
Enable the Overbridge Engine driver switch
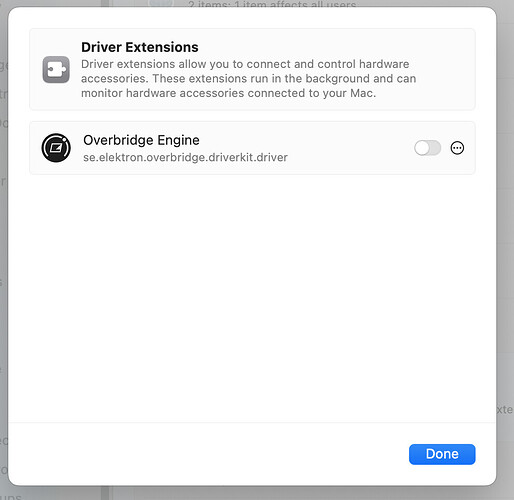(x=428, y=148)
